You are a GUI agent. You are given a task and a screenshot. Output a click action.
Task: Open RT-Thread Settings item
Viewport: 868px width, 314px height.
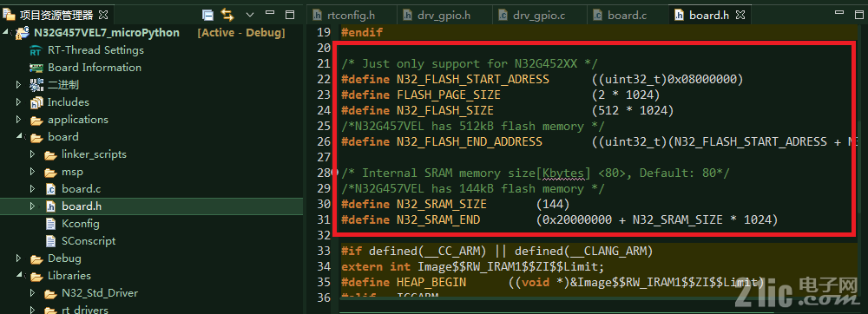tap(95, 49)
